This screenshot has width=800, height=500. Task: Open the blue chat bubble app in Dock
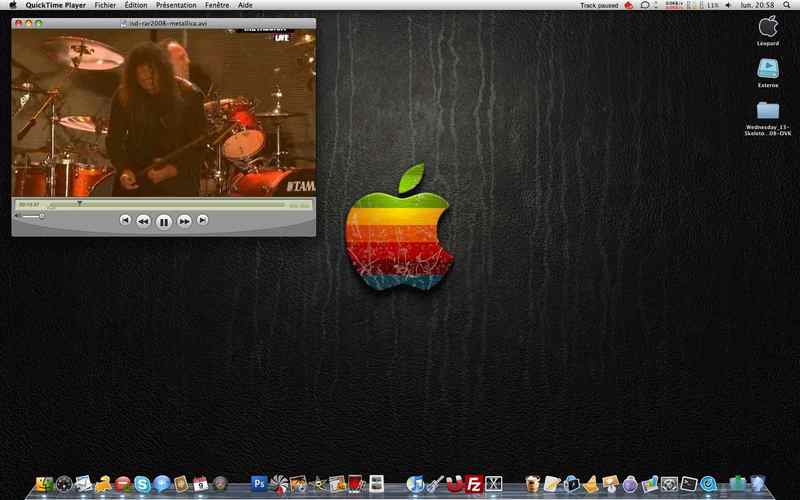point(162,484)
